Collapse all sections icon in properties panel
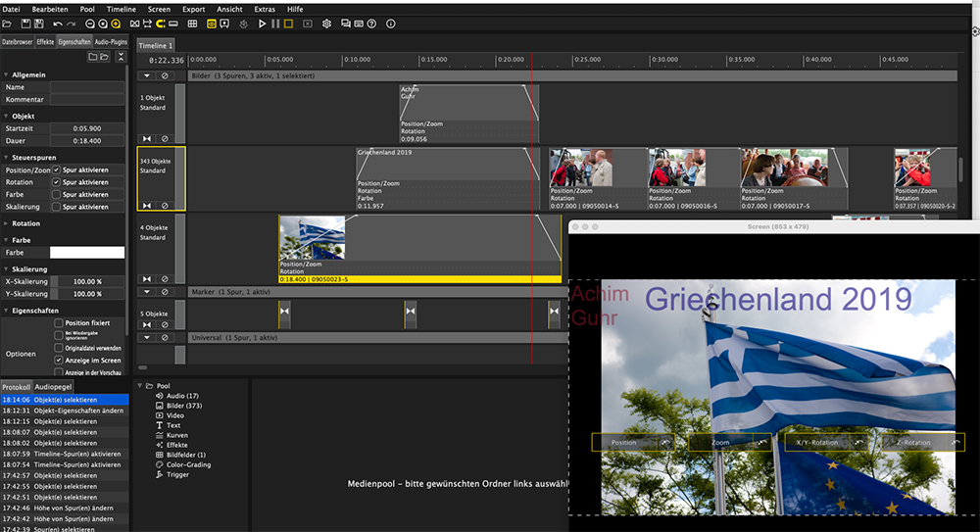 (121, 57)
